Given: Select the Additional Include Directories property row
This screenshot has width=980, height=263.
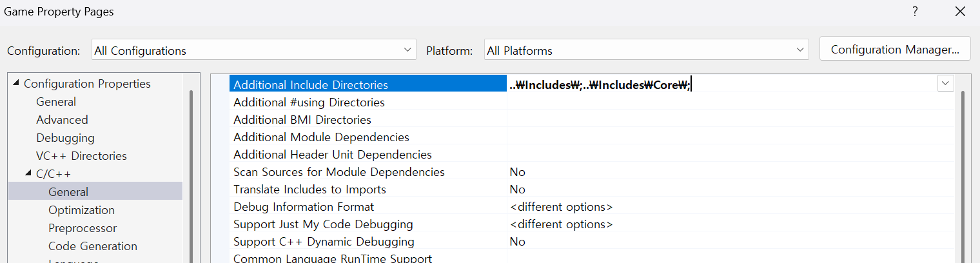Looking at the screenshot, I should 368,84.
